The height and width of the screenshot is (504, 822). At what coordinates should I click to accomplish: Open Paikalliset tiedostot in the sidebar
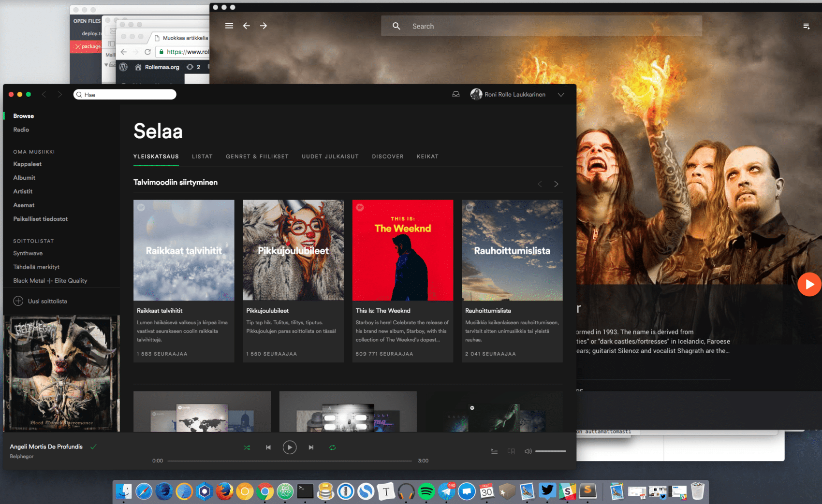(41, 219)
